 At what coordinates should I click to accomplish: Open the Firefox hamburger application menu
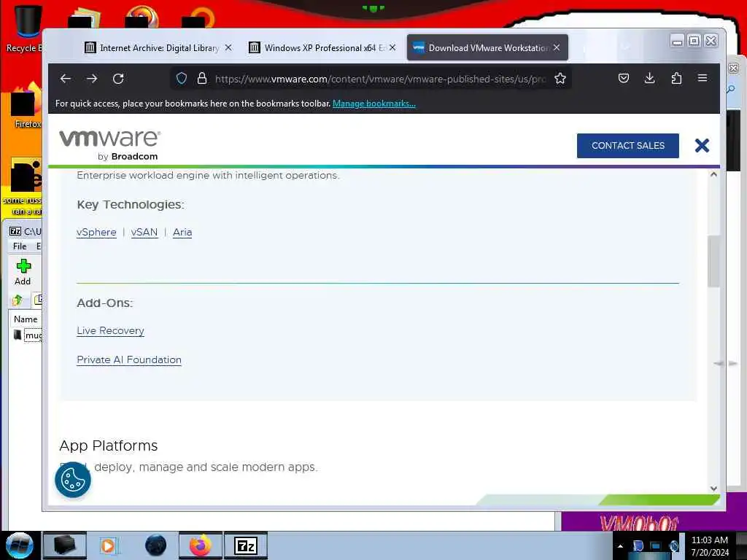(x=703, y=77)
